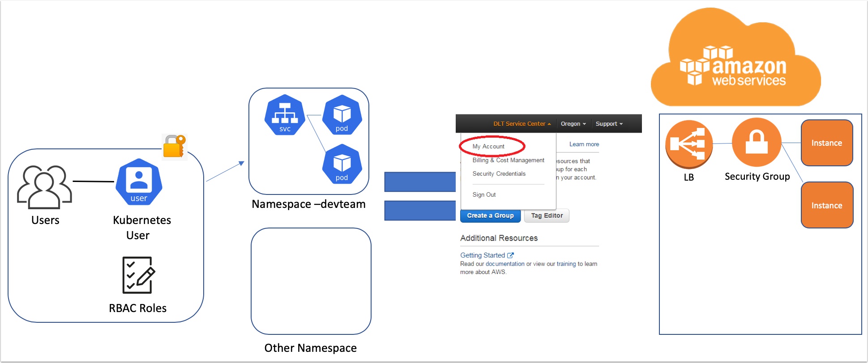
Task: Select the upper Instance box
Action: coord(827,143)
